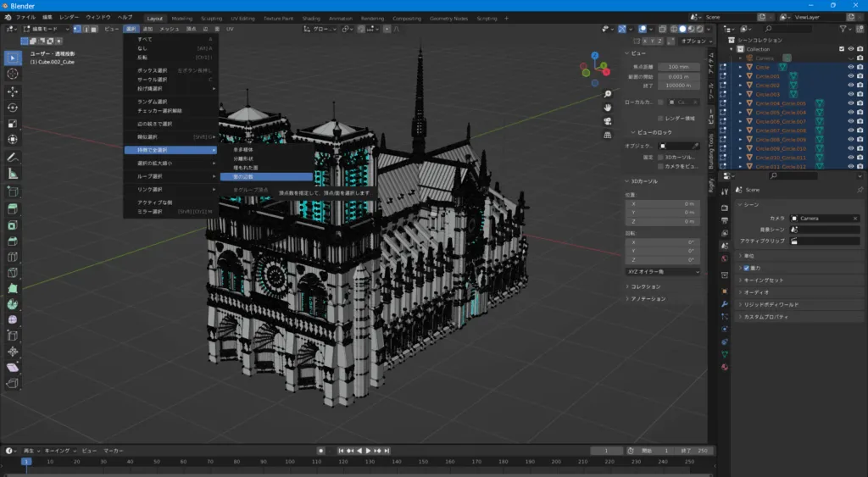Toggle X-ray view button in header
The width and height of the screenshot is (868, 477).
pos(662,29)
